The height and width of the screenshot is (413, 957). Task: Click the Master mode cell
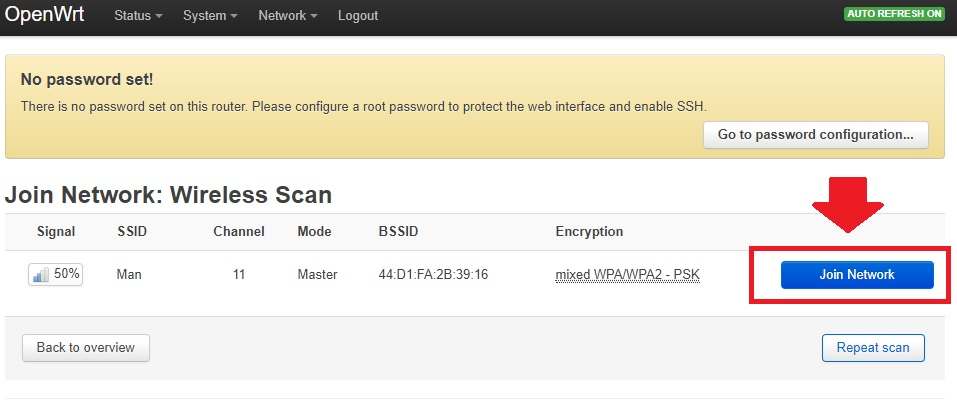(x=317, y=274)
